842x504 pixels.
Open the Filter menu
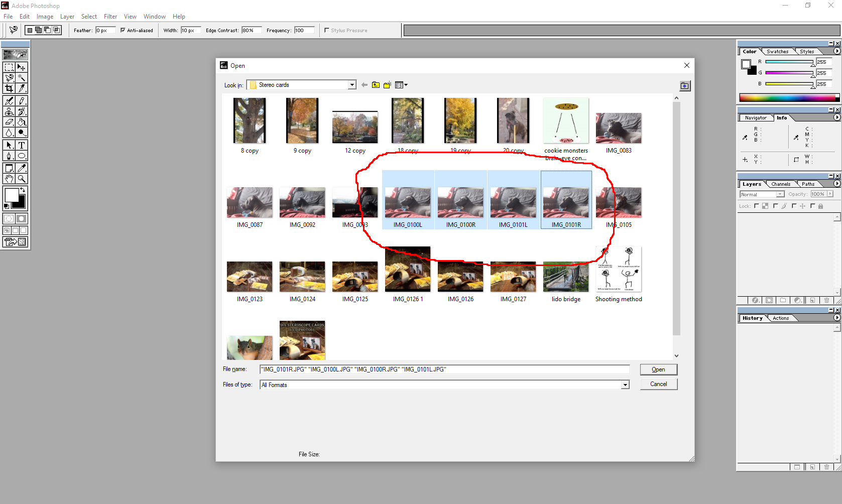[110, 17]
